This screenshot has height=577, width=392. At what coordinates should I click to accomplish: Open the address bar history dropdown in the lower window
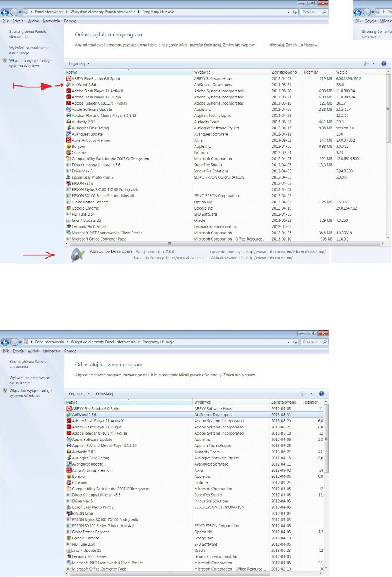pos(289,342)
